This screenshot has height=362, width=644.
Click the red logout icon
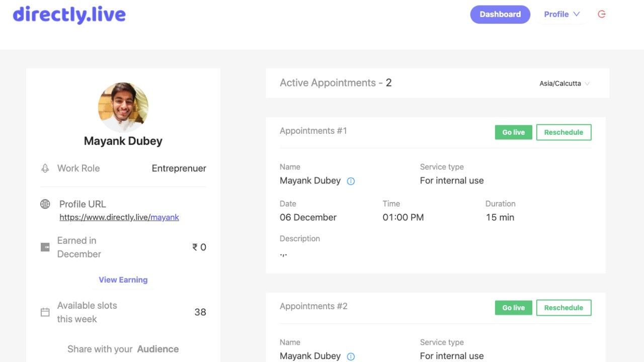[x=602, y=14]
